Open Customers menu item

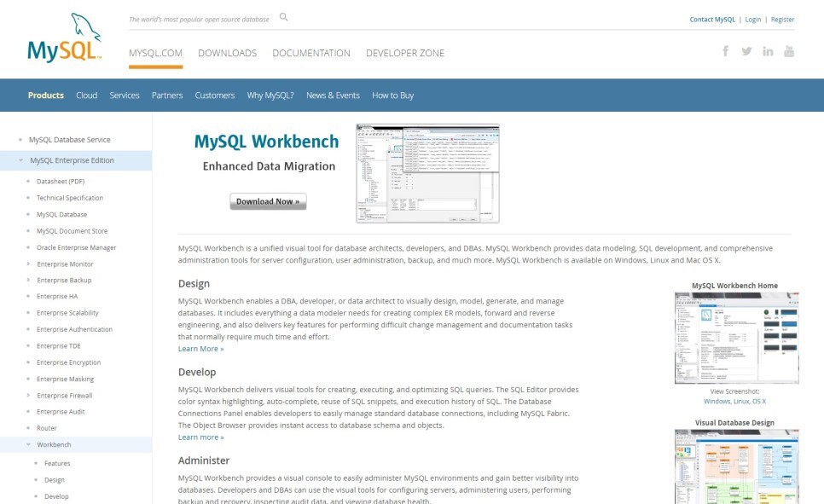215,96
